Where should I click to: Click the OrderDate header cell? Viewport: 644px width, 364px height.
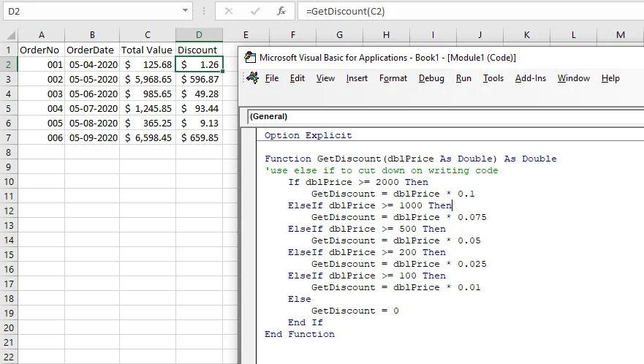pyautogui.click(x=92, y=50)
